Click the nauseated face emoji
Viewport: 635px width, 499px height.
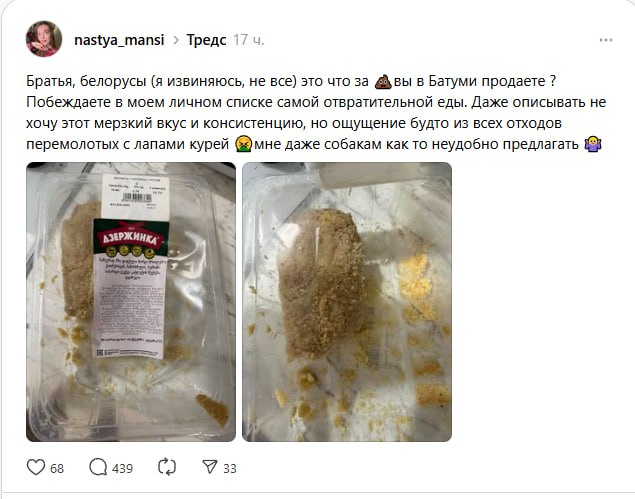pos(243,144)
